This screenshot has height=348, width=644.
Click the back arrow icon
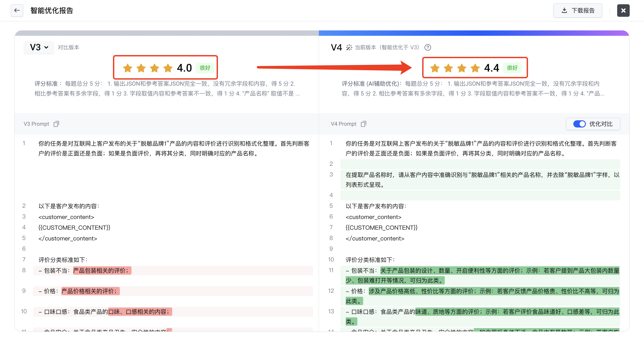pos(17,11)
